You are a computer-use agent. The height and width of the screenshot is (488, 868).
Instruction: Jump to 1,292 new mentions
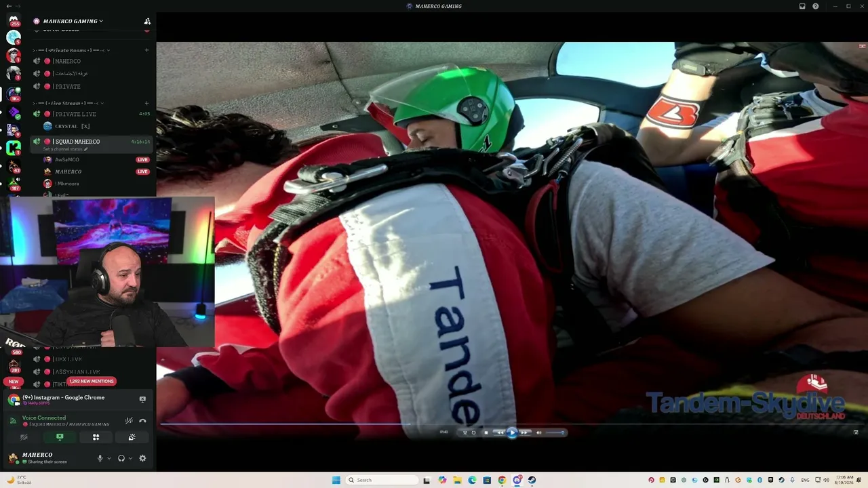[92, 382]
